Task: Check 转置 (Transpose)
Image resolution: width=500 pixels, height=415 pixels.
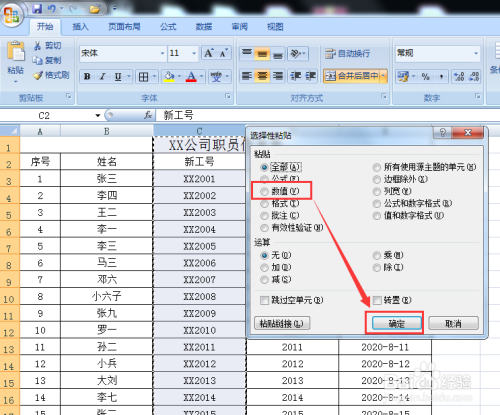Action: coord(392,300)
